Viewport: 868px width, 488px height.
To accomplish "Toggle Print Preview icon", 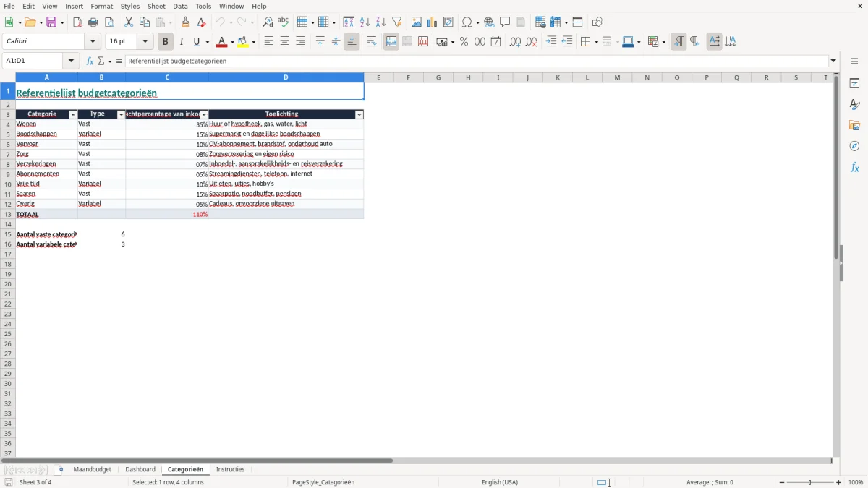I will coord(109,22).
